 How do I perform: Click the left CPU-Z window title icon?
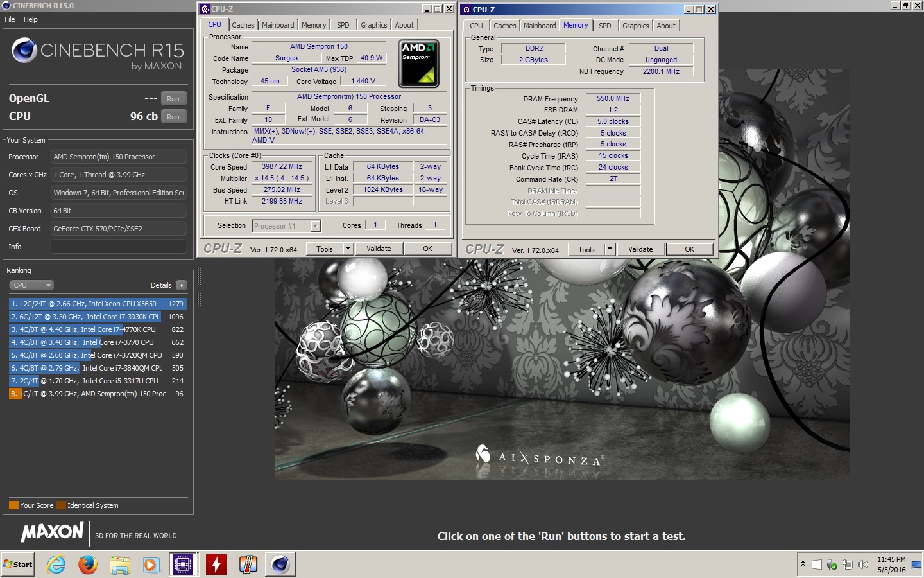point(205,9)
